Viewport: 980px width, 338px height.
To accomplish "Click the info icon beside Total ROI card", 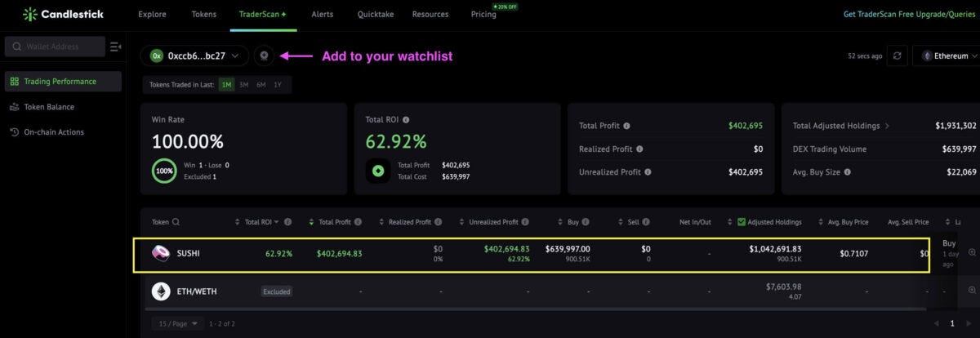I will (406, 119).
